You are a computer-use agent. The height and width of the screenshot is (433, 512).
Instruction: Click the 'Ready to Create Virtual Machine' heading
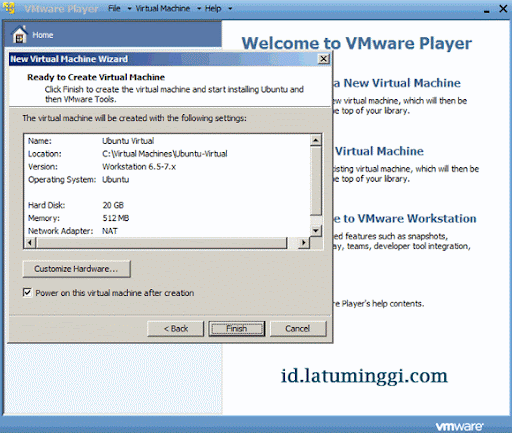(x=96, y=77)
